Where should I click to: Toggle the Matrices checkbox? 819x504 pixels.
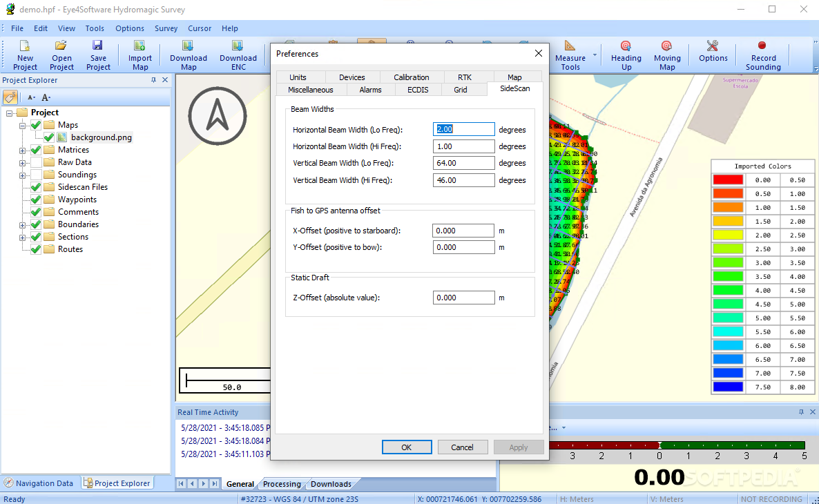point(36,150)
